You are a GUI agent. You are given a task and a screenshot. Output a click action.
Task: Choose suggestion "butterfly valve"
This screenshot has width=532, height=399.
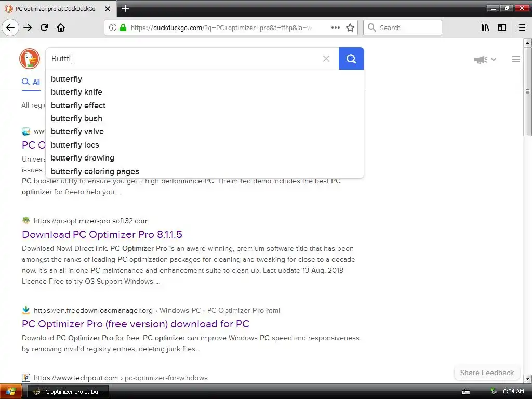click(205, 131)
